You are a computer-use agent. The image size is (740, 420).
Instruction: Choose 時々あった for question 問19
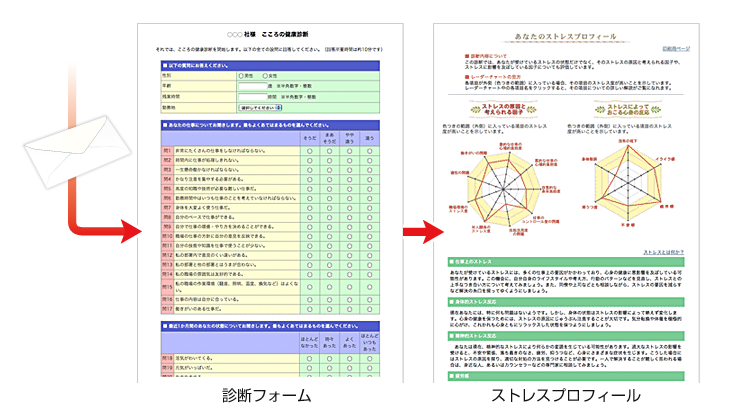tap(329, 368)
